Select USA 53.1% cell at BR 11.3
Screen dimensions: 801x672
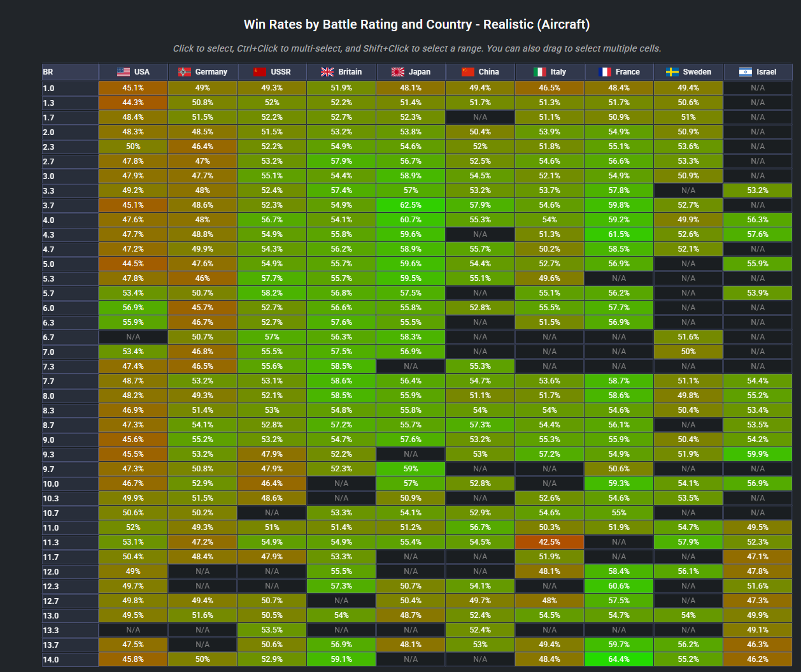pyautogui.click(x=133, y=542)
